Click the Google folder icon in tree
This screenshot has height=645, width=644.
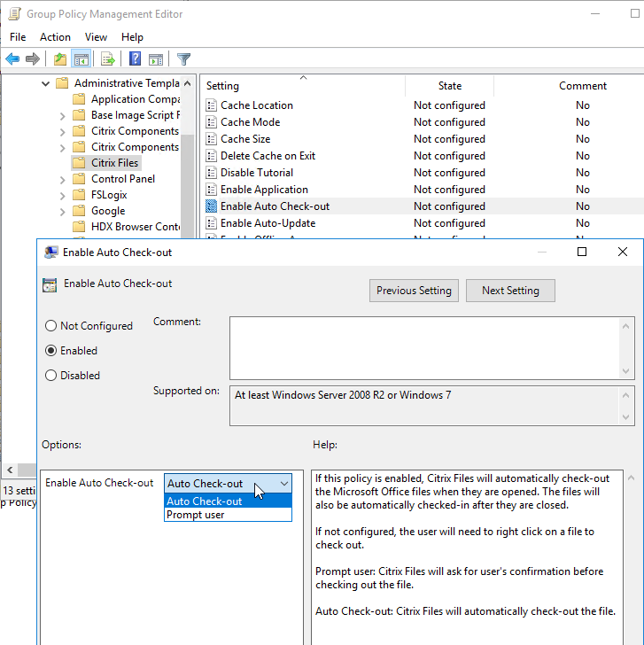[79, 211]
